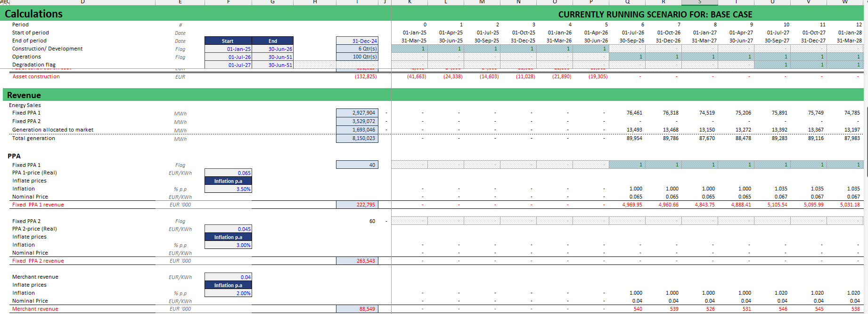Click the Fixed PPA 1 flag value 40

[x=357, y=165]
